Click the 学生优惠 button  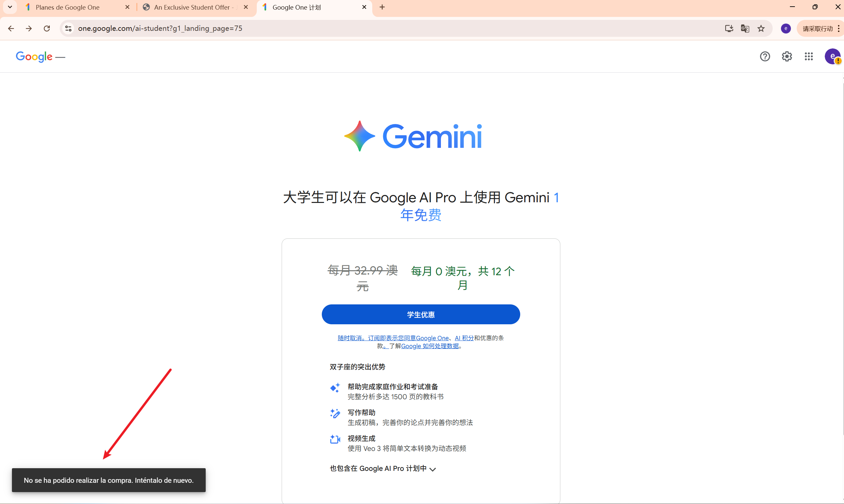point(421,314)
